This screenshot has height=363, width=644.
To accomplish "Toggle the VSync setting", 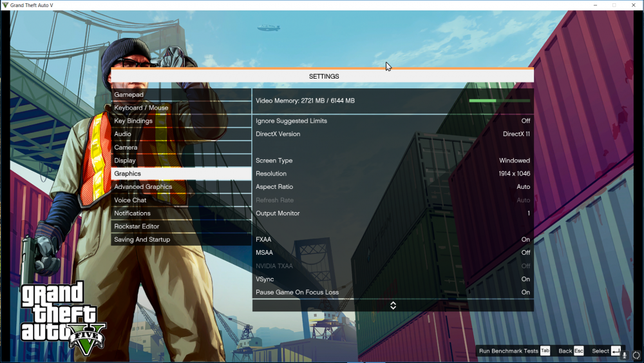I will [393, 279].
